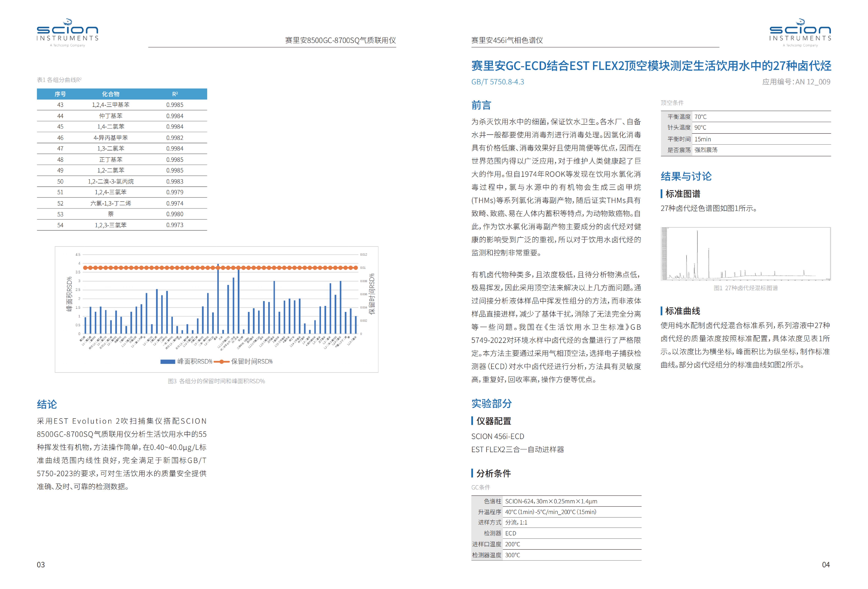Click the 顶空条件 table label
The width and height of the screenshot is (868, 589).
pyautogui.click(x=672, y=103)
